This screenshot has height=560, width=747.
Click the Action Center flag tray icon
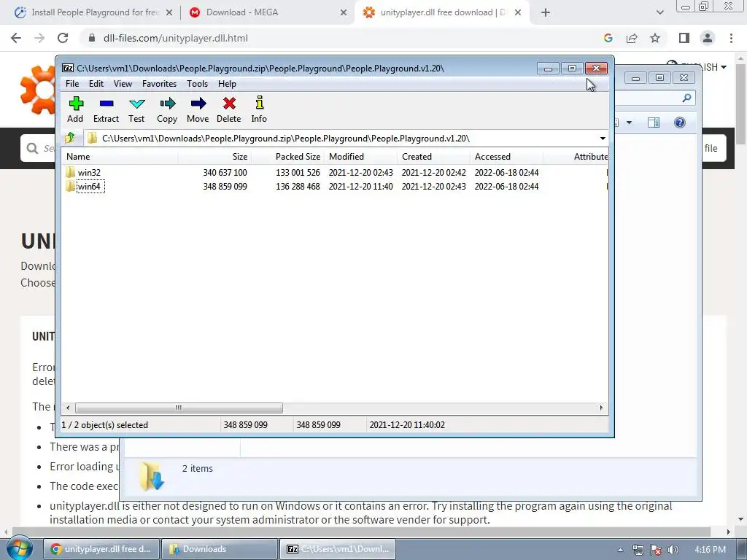656,550
